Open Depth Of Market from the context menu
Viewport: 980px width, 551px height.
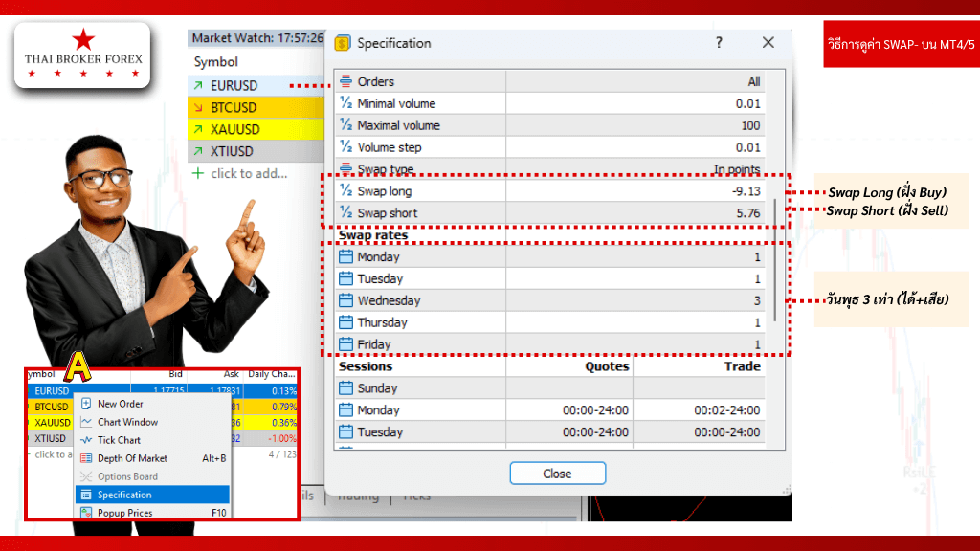click(152, 458)
